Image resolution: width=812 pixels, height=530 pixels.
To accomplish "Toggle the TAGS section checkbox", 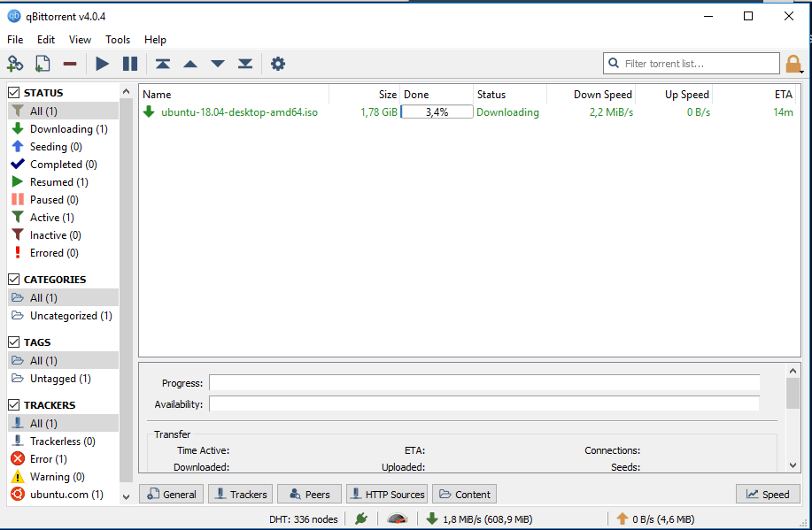I will click(14, 342).
